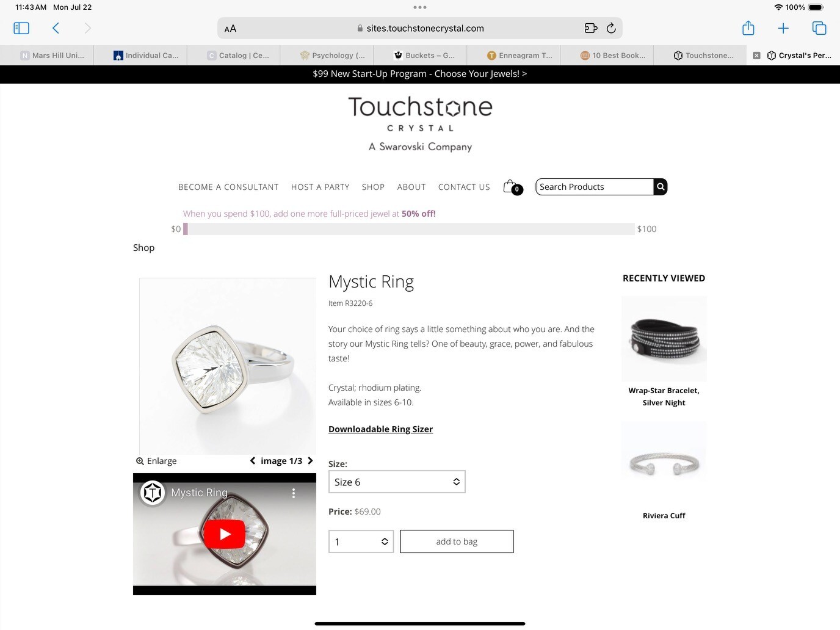Reload the page with the refresh icon
Viewport: 840px width, 630px height.
611,28
